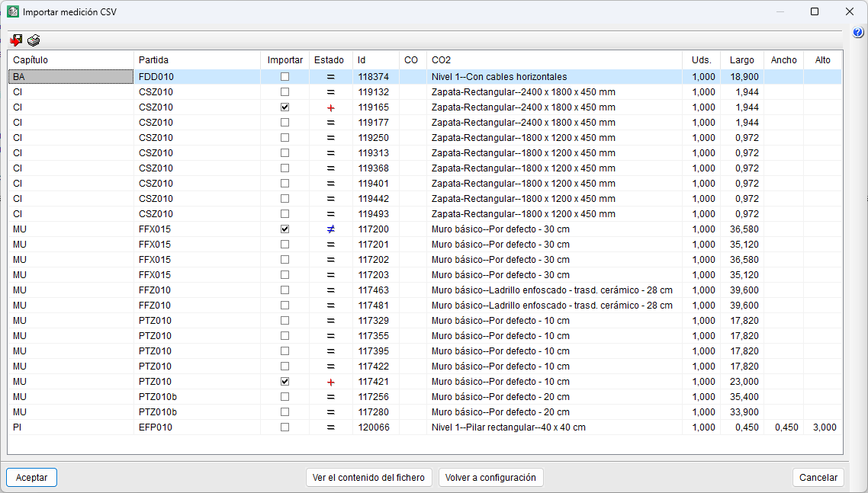
Task: Click the Uds. column header
Action: (x=702, y=59)
